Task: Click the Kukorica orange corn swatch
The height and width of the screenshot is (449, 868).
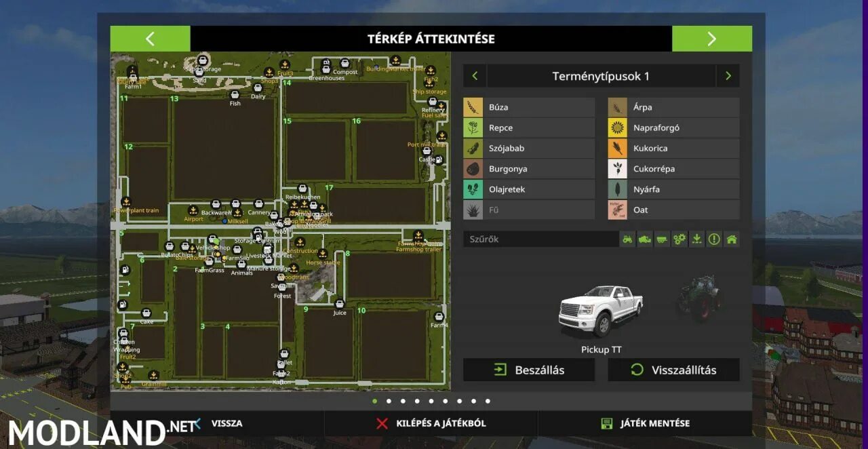Action: click(x=617, y=149)
